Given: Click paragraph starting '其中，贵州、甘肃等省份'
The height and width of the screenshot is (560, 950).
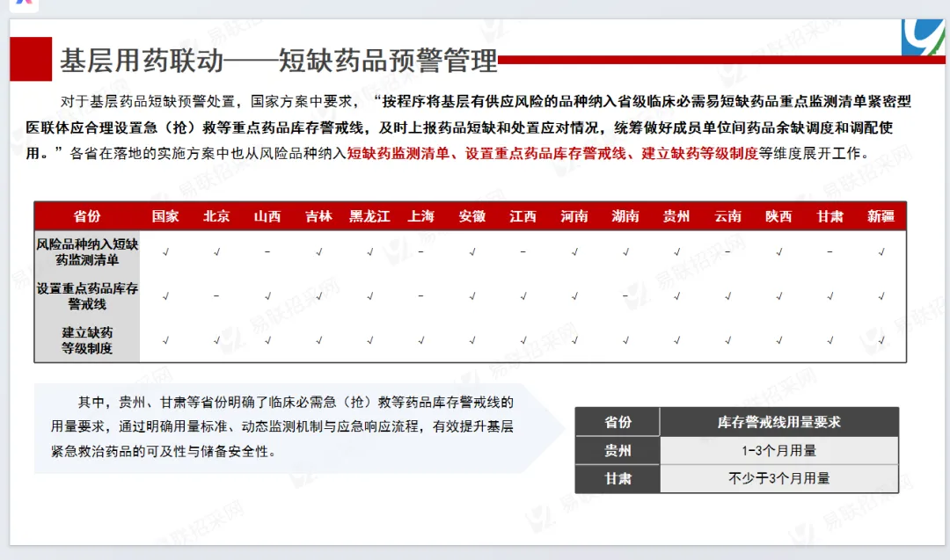Looking at the screenshot, I should coord(282,426).
